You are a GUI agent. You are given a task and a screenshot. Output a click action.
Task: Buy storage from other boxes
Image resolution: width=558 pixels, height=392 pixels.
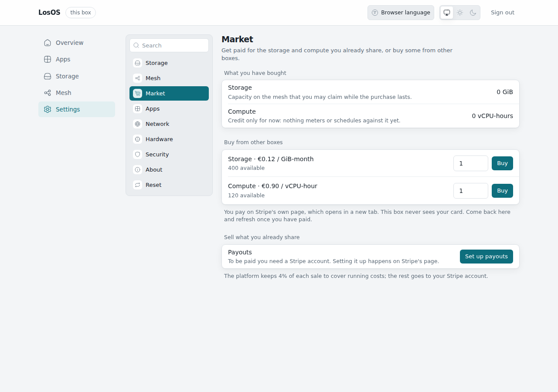(502, 163)
